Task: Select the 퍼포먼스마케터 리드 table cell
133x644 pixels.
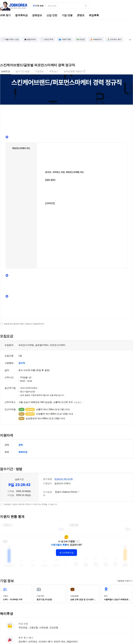Action: [x=21, y=148]
